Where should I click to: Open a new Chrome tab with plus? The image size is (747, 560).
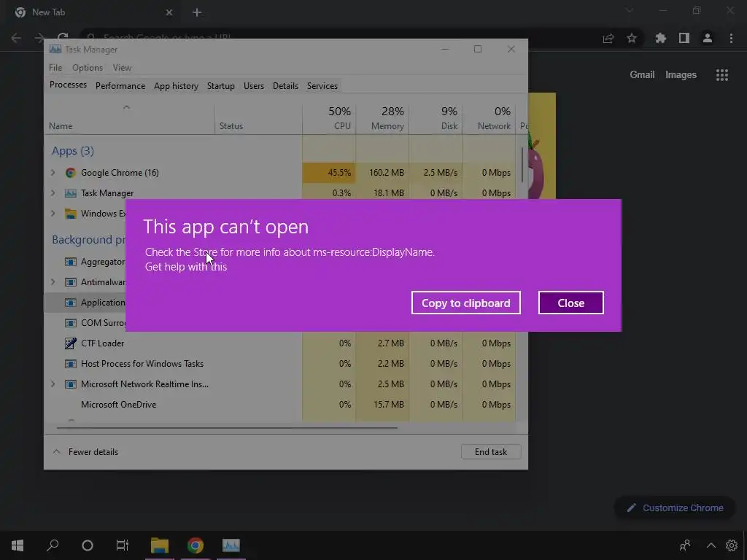click(197, 12)
